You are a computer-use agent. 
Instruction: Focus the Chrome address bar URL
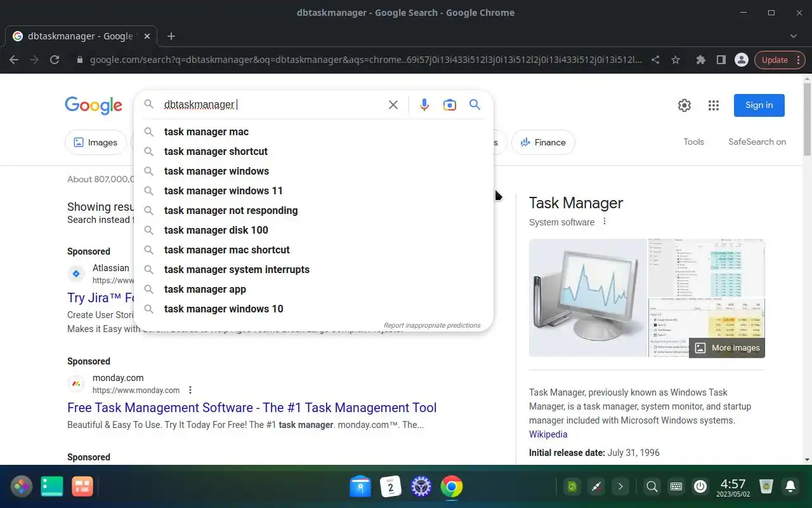click(x=365, y=60)
